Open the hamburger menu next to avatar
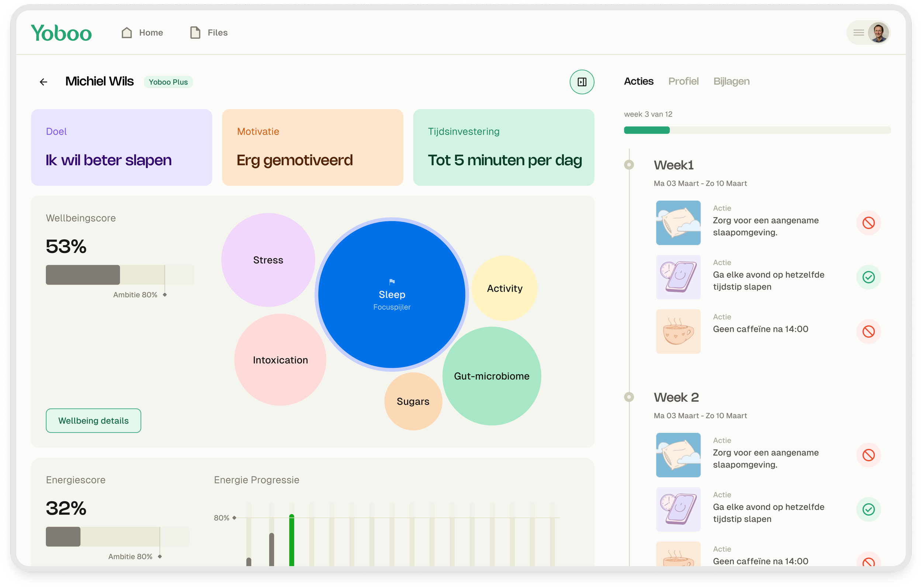Image resolution: width=922 pixels, height=588 pixels. point(859,33)
